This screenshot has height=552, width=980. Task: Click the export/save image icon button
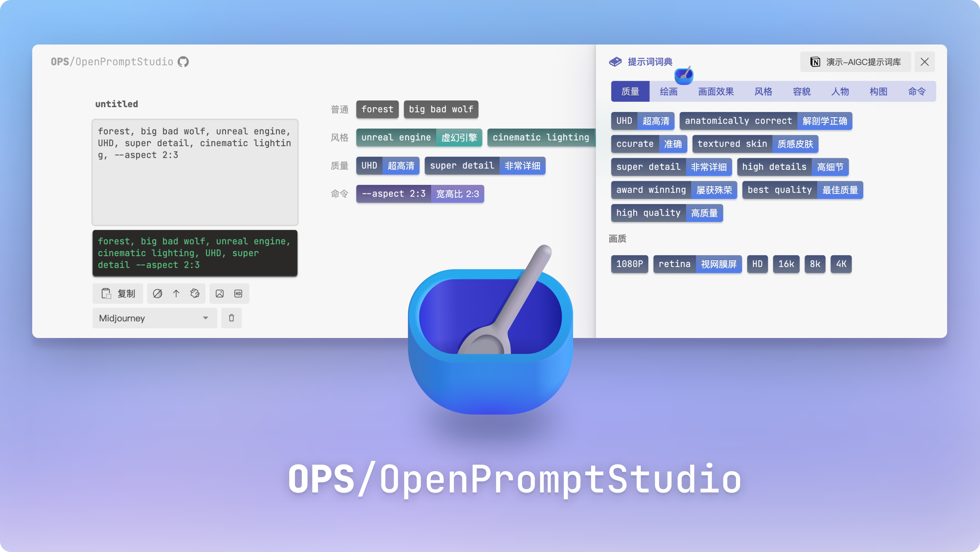tap(220, 293)
